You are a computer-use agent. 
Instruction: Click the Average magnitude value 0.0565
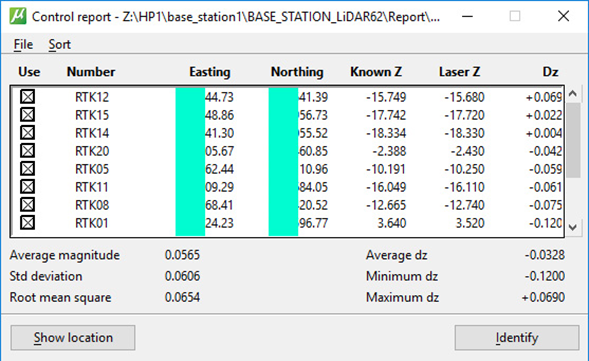click(x=182, y=255)
